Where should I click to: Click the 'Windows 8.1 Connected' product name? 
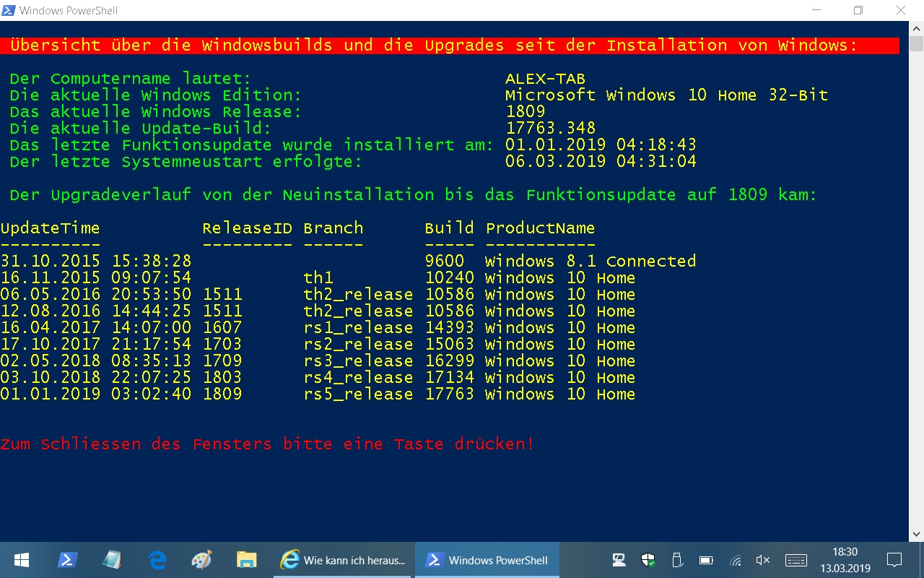coord(590,261)
